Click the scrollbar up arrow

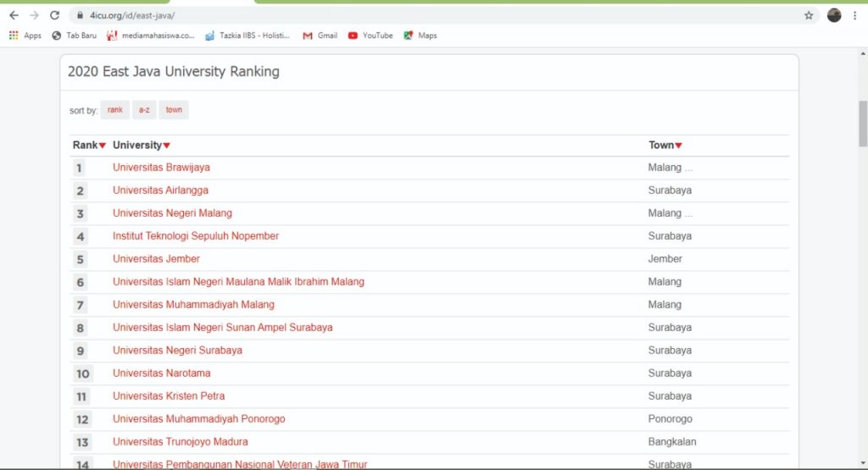(863, 53)
